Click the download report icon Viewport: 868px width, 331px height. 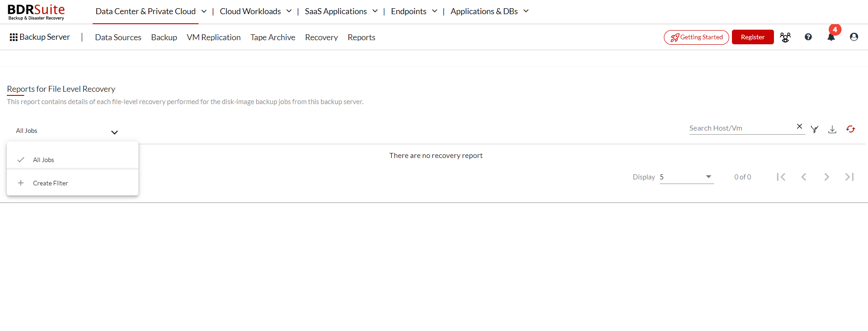[832, 129]
